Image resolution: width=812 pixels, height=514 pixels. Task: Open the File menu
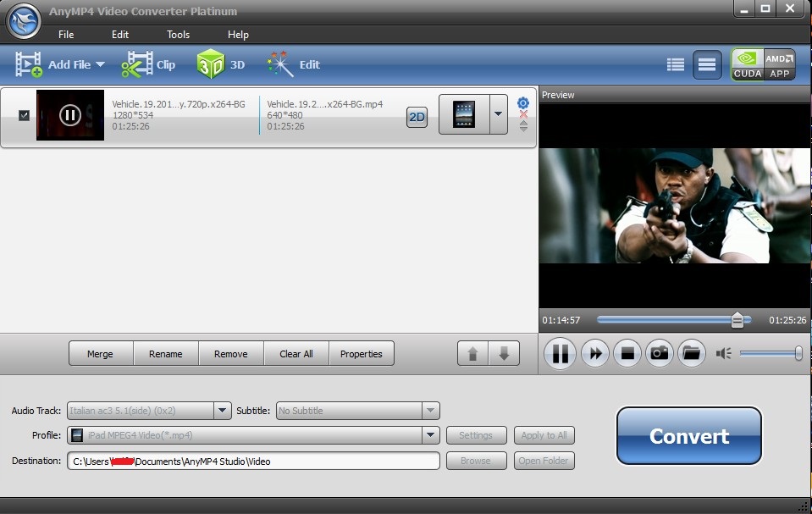(x=66, y=35)
